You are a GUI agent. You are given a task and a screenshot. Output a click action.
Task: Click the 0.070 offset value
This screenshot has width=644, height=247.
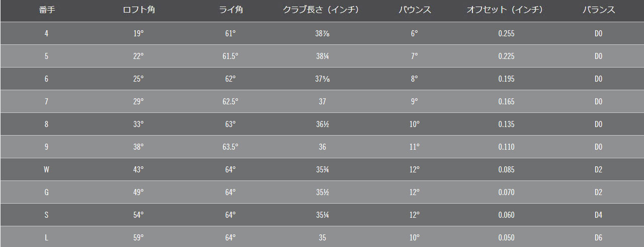[506, 193]
